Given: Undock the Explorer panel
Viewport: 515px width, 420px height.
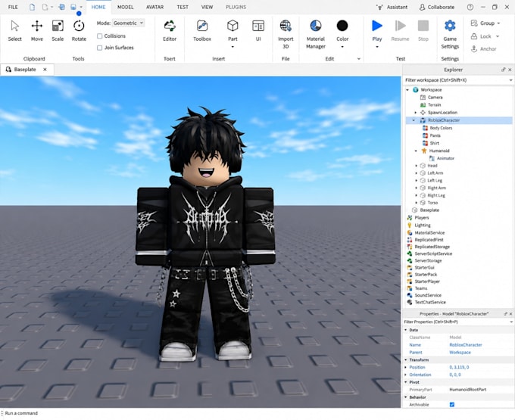Looking at the screenshot, I should (503, 70).
